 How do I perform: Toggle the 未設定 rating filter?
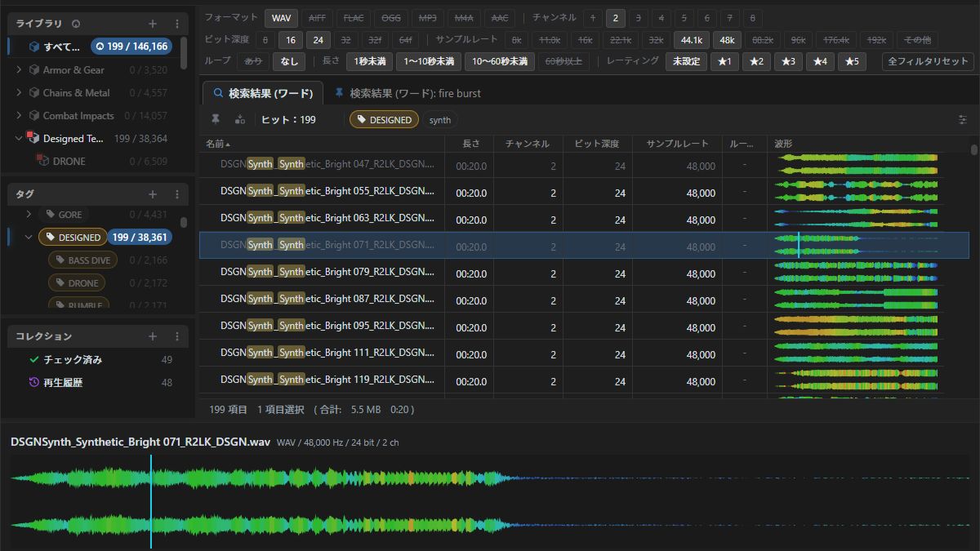(686, 61)
